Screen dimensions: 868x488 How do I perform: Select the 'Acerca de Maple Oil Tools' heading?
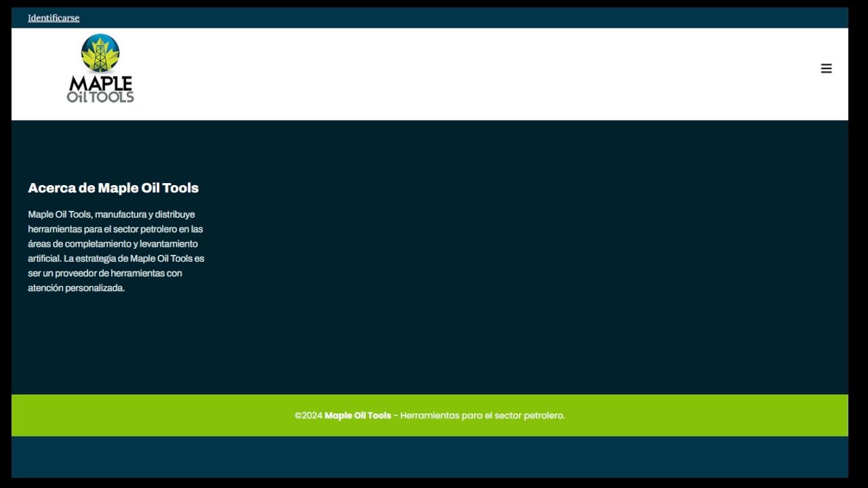point(113,188)
